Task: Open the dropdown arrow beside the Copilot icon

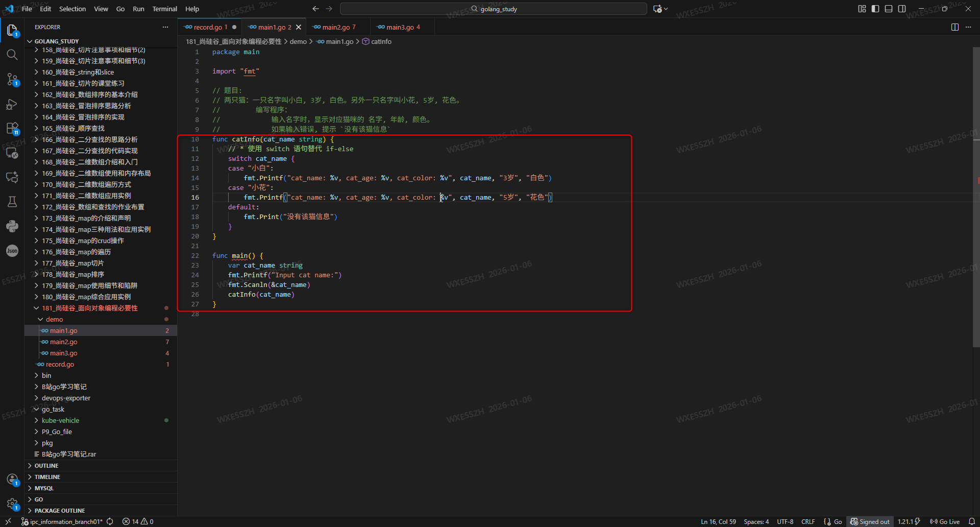Action: click(666, 9)
